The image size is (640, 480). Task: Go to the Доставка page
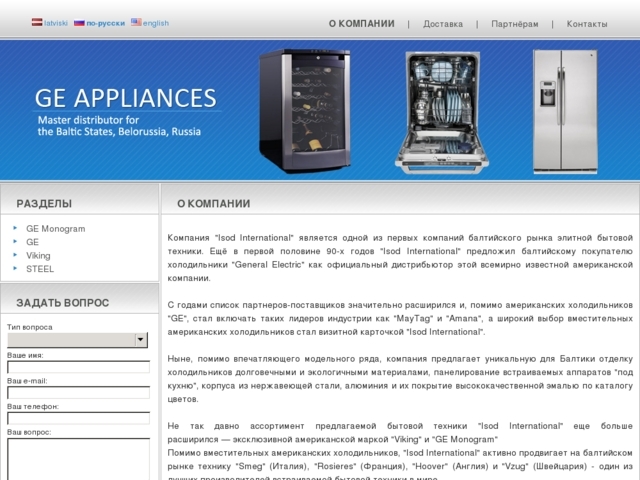pyautogui.click(x=443, y=24)
